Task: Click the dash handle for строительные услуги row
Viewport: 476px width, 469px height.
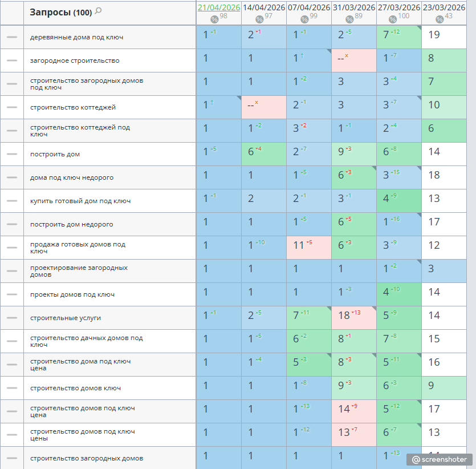Action: pyautogui.click(x=12, y=318)
